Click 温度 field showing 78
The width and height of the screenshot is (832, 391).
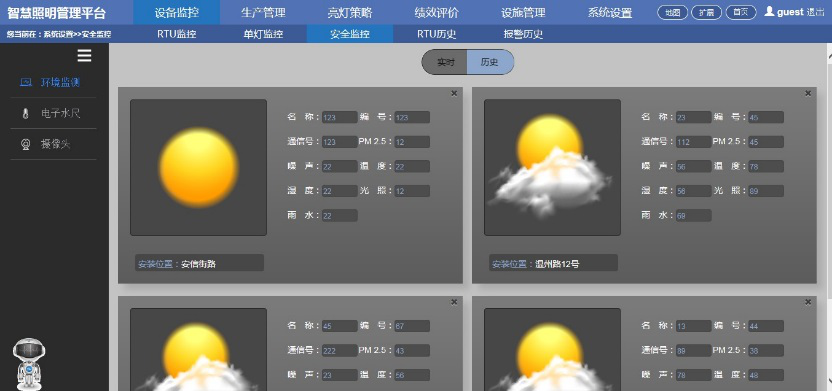[766, 167]
